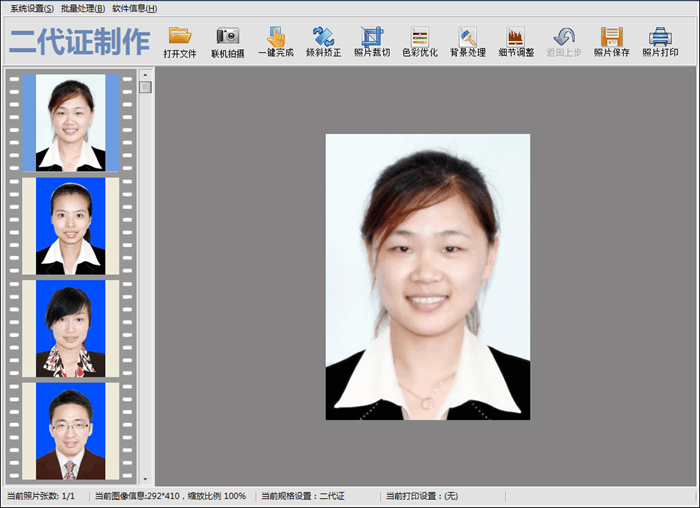
Task: Open the 系统设置(S) menu
Action: pos(32,8)
